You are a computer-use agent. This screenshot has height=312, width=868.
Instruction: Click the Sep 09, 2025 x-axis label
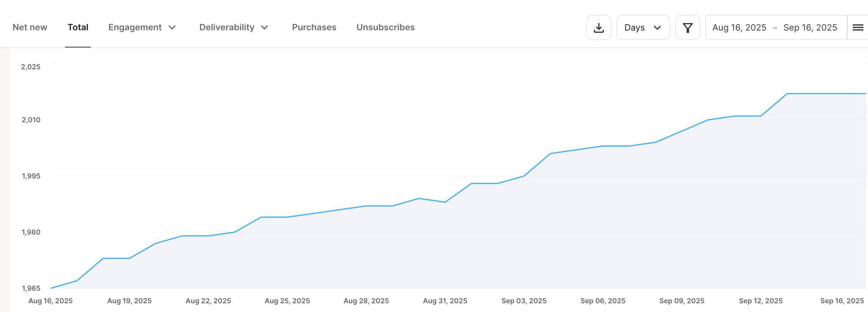[x=682, y=301]
